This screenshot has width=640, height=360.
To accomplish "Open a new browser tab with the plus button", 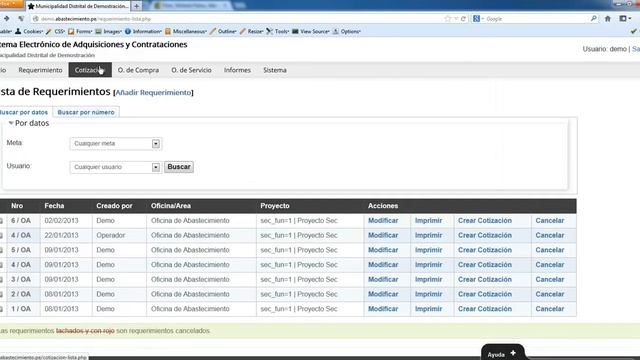I will coord(137,6).
